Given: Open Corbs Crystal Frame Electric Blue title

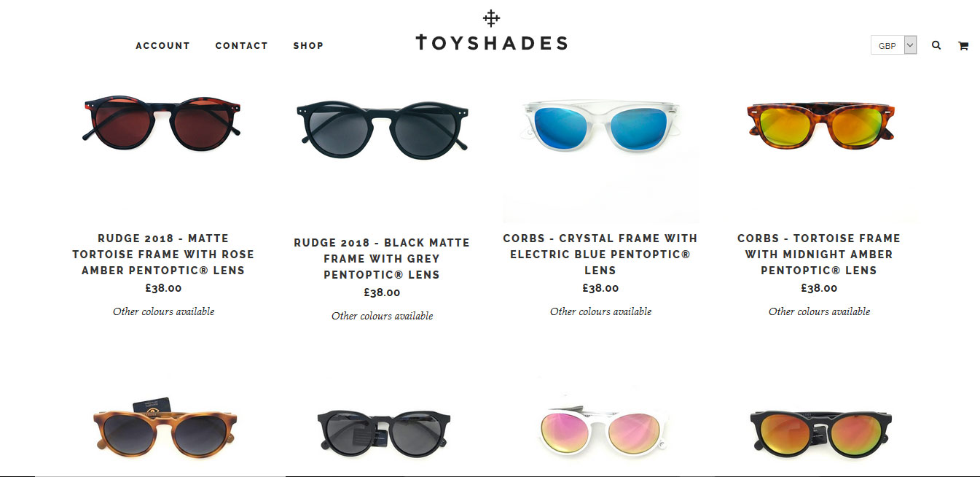Looking at the screenshot, I should pos(600,254).
